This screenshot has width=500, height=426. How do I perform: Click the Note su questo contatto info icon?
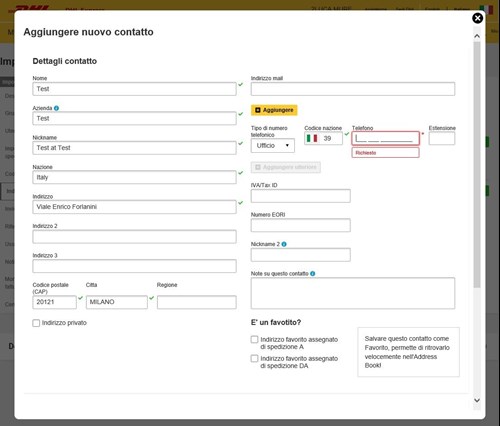(313, 273)
